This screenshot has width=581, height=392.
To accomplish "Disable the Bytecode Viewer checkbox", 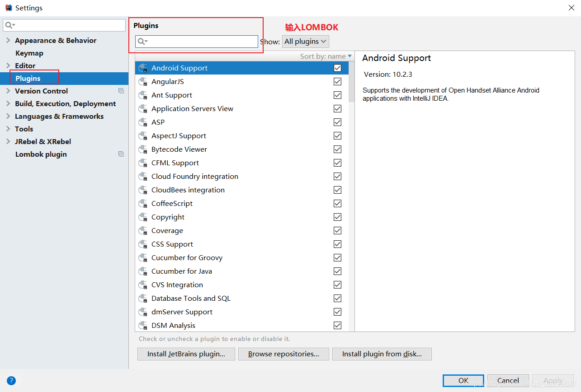I will pyautogui.click(x=337, y=149).
